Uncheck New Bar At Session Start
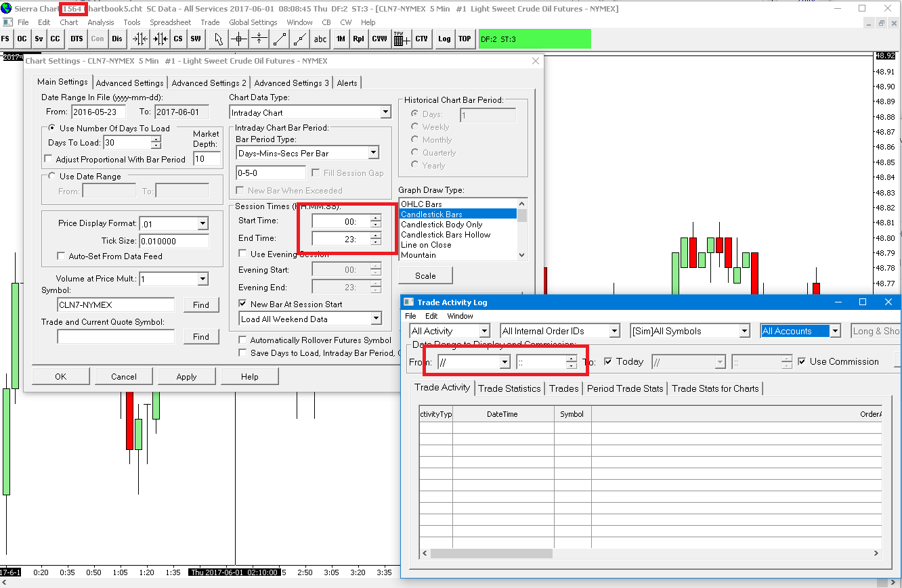Image resolution: width=902 pixels, height=588 pixels. (243, 304)
